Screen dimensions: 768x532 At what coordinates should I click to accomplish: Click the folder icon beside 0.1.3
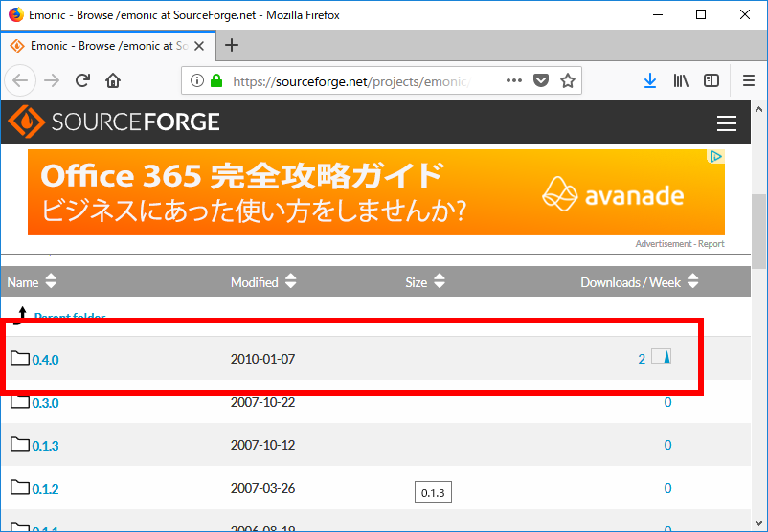pos(20,444)
